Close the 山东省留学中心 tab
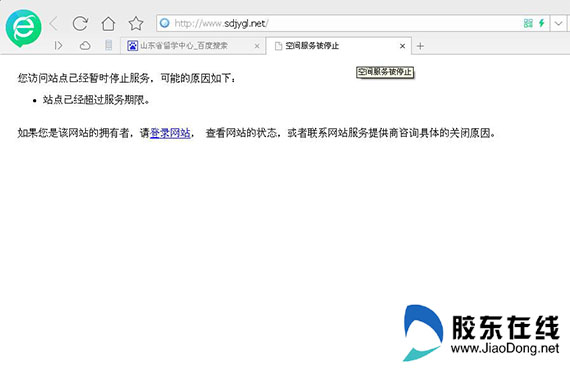This screenshot has height=380, width=570. [x=257, y=46]
